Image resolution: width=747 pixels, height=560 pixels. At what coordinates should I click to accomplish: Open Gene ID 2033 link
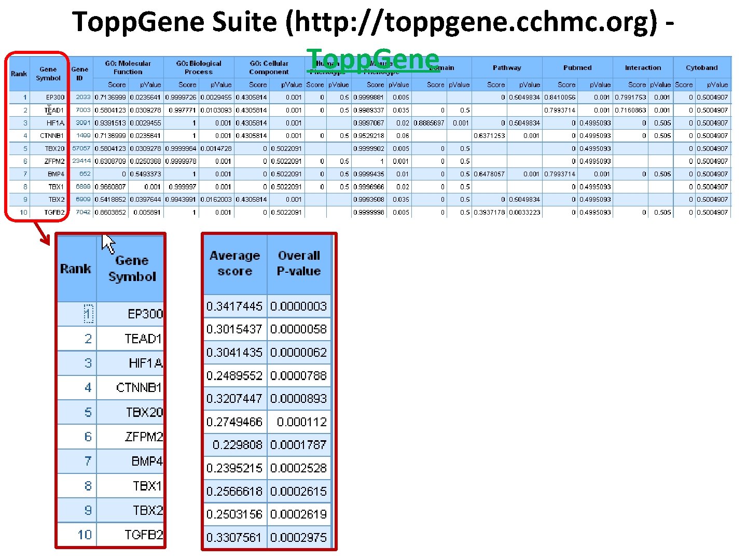83,97
